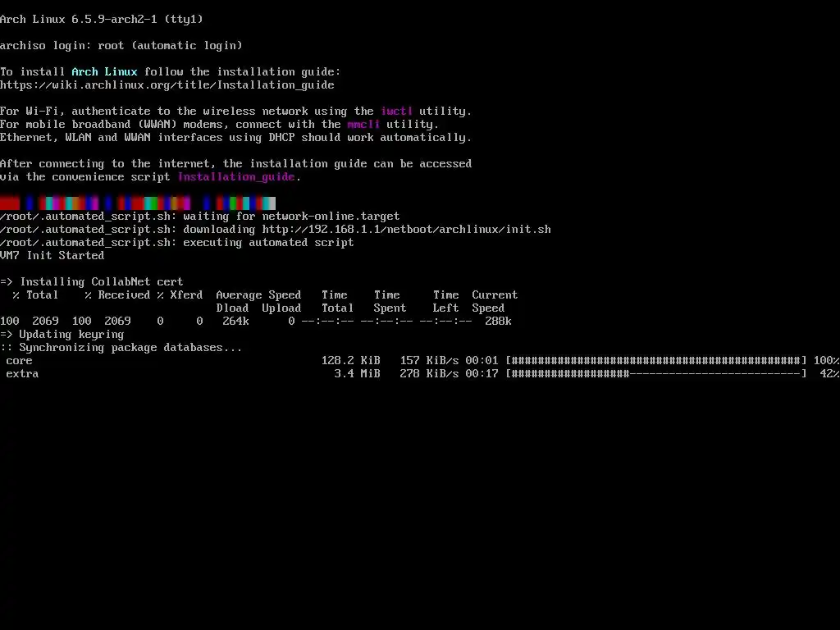Image resolution: width=840 pixels, height=630 pixels.
Task: Click 'Ethernet, WLAN and WWAN interfaces' line
Action: coord(235,138)
